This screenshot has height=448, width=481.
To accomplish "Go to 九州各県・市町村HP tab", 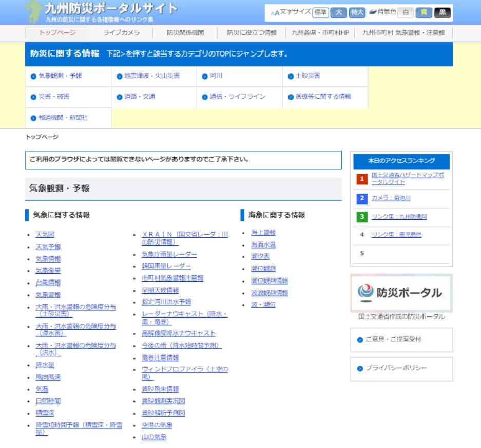I will 320,33.
